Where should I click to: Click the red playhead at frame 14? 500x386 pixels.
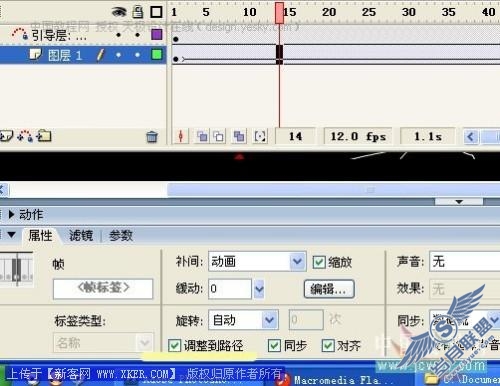[x=279, y=13]
